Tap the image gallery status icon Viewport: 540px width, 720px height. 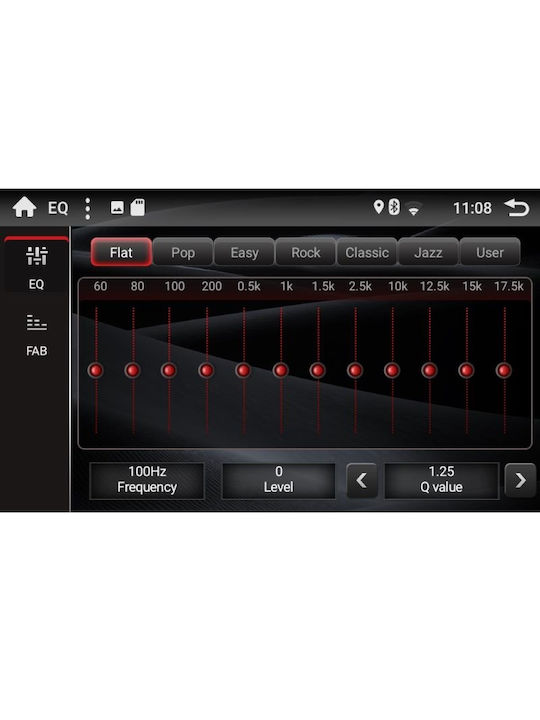pyautogui.click(x=117, y=208)
